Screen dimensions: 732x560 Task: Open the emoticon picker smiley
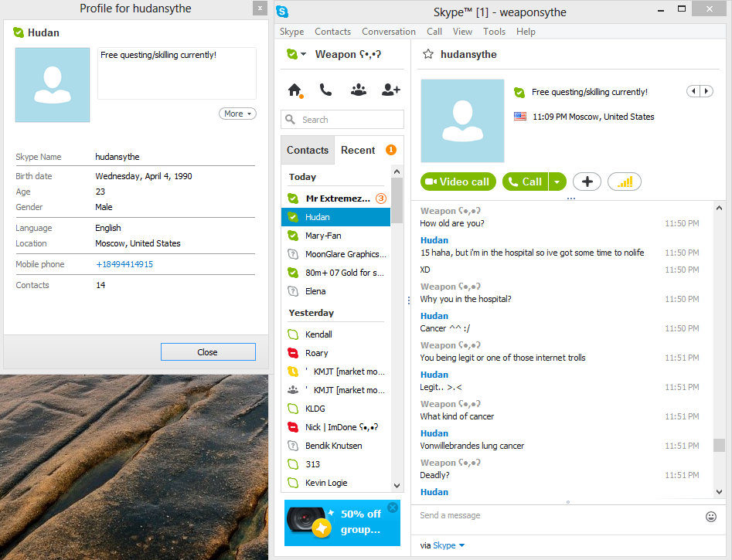tap(710, 516)
